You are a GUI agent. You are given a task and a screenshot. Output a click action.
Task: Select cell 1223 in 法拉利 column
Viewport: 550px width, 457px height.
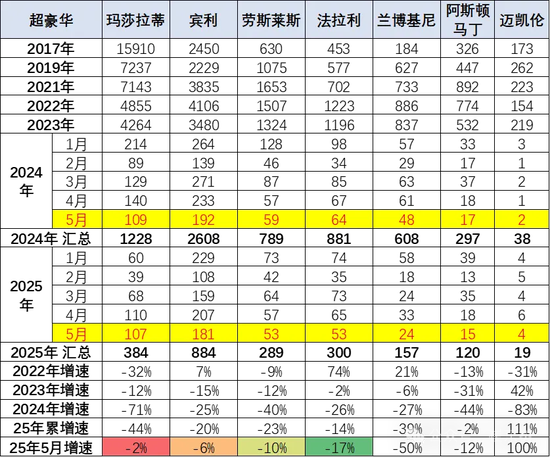[339, 106]
